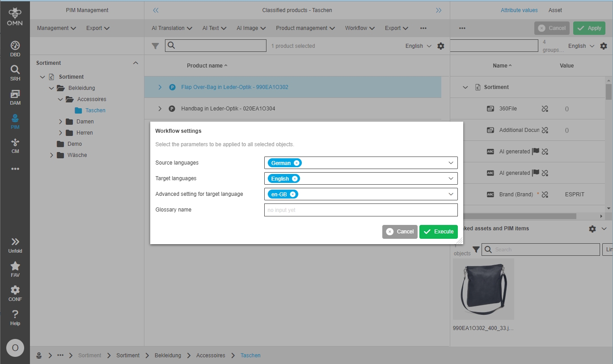Click the green Execute button

click(x=438, y=232)
